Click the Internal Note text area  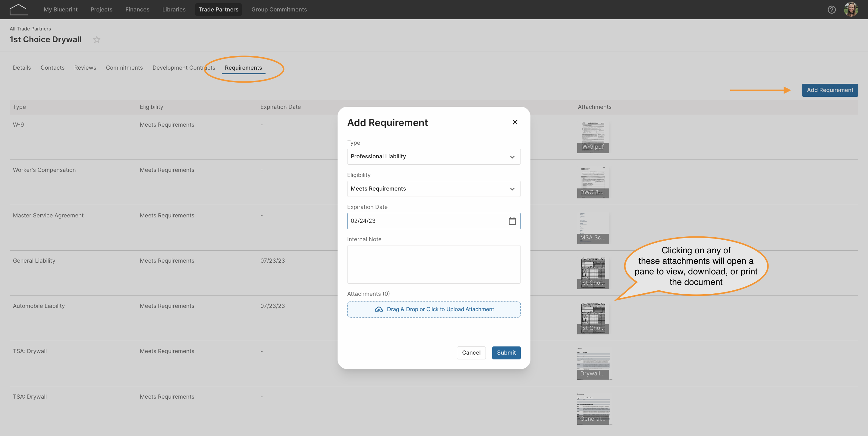434,264
